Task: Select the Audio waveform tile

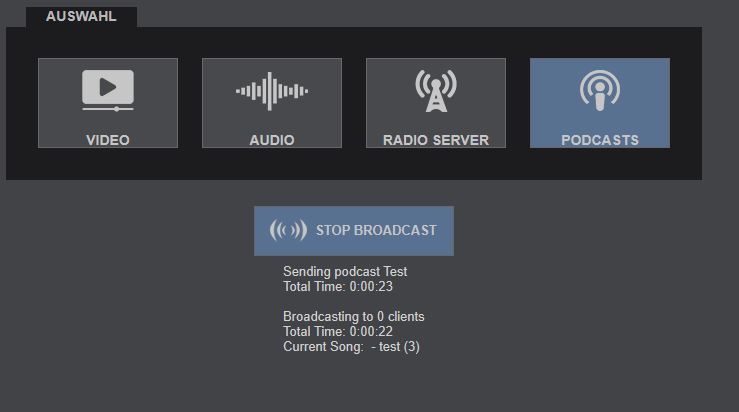Action: point(272,103)
